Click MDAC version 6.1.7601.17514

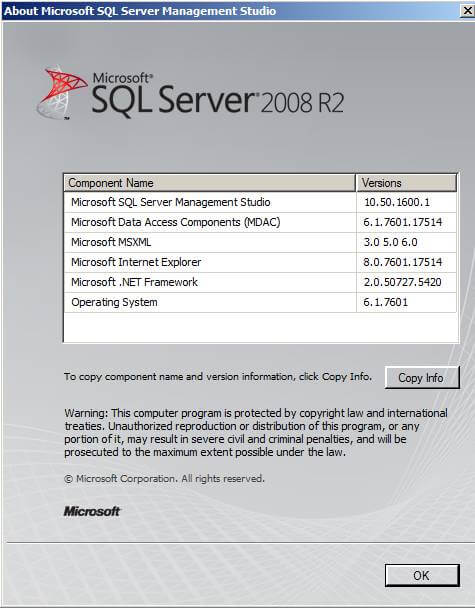coord(402,222)
